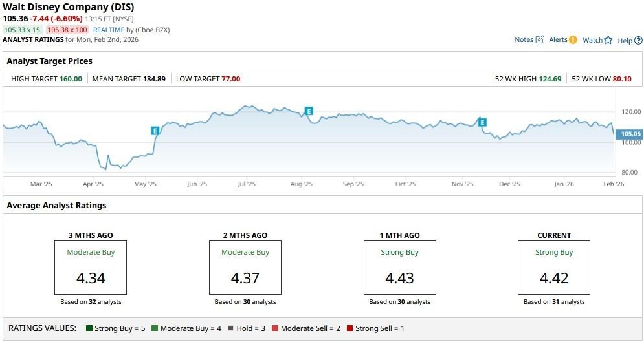Click the orange Alerts exclamation icon
This screenshot has height=342, width=644.
click(x=573, y=40)
